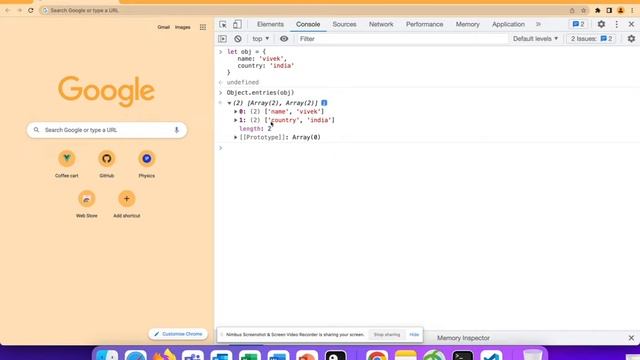Viewport: 640px width, 360px height.
Task: Close the Memory Inspector drawer
Action: point(631,338)
